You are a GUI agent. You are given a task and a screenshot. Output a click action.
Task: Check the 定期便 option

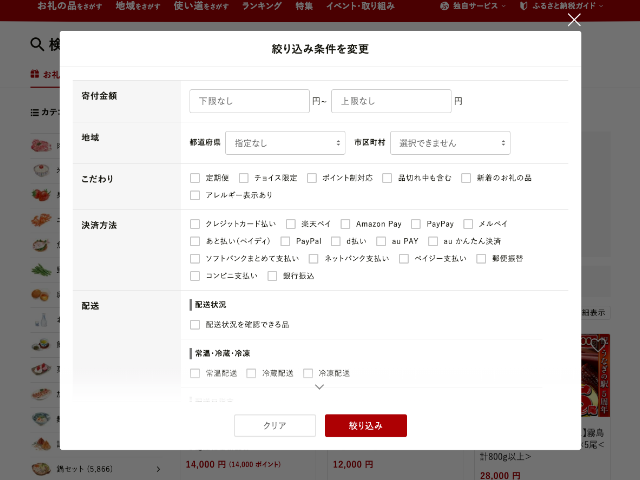pyautogui.click(x=195, y=178)
